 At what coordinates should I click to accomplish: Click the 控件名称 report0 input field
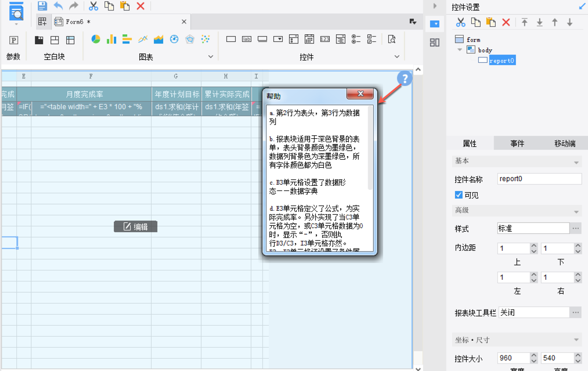(539, 179)
